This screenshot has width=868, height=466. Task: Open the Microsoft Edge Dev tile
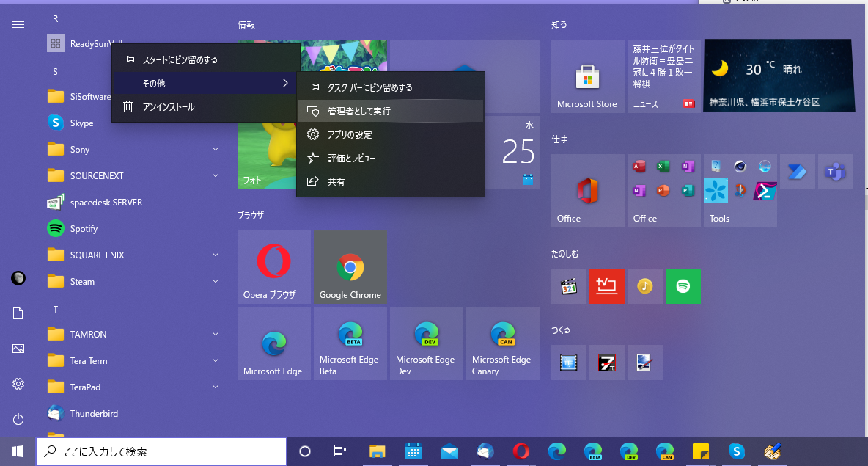coord(426,343)
